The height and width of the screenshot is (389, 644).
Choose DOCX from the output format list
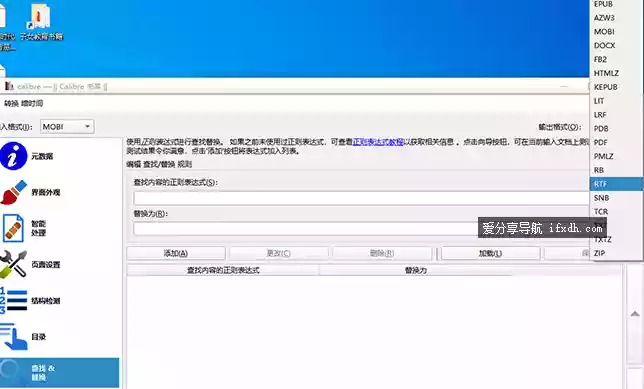pos(616,46)
